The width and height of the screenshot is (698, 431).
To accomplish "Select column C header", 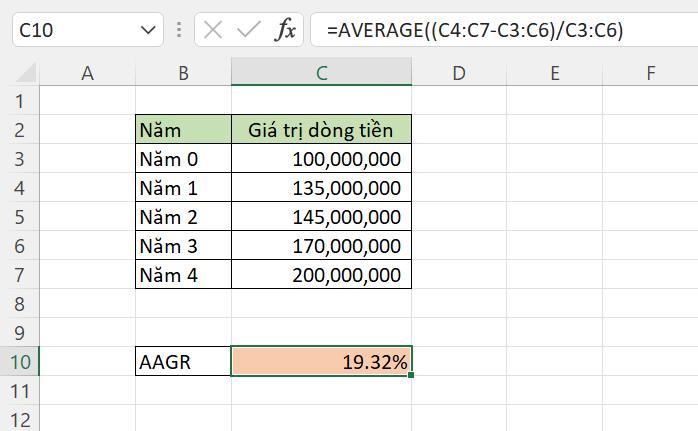I will tap(321, 72).
